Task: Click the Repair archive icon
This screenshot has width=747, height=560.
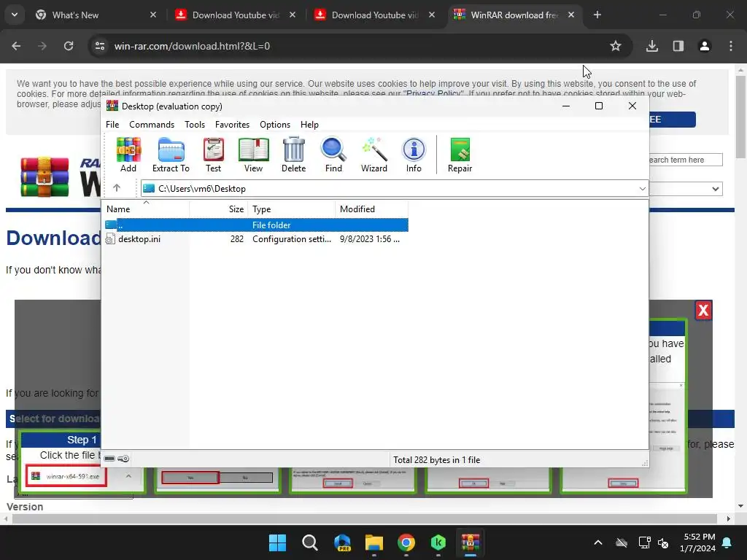Action: [x=460, y=155]
